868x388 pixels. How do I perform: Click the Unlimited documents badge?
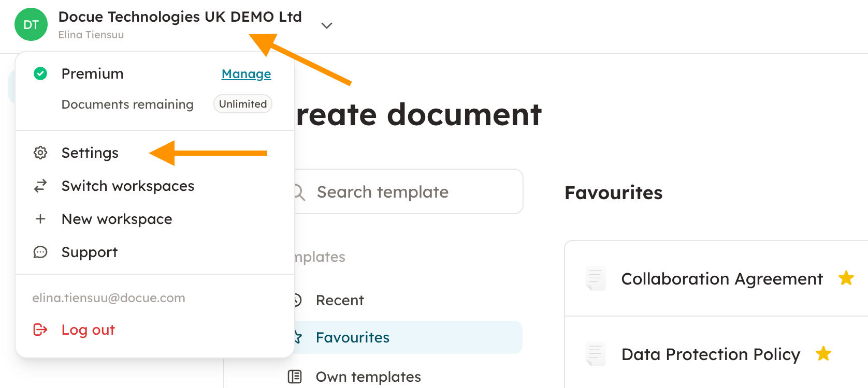pos(242,104)
